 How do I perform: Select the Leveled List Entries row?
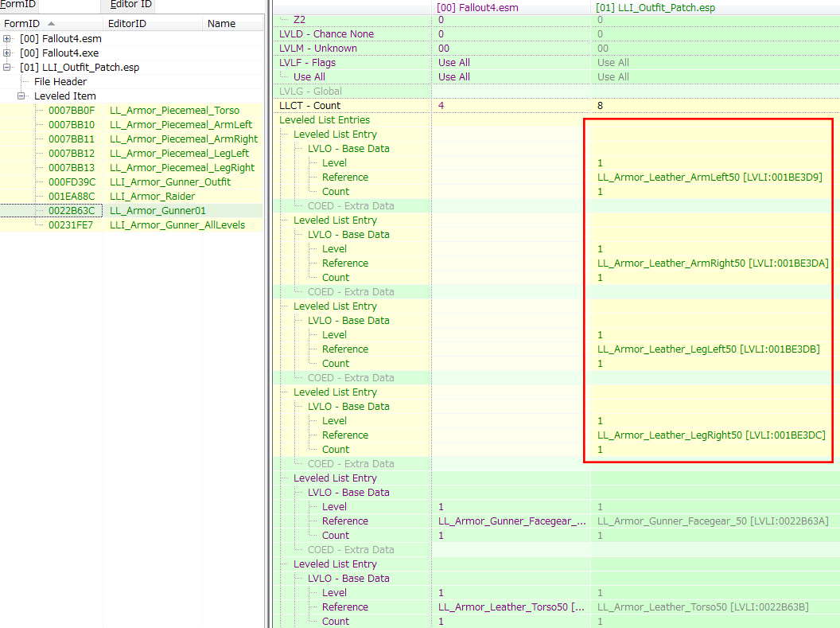324,120
